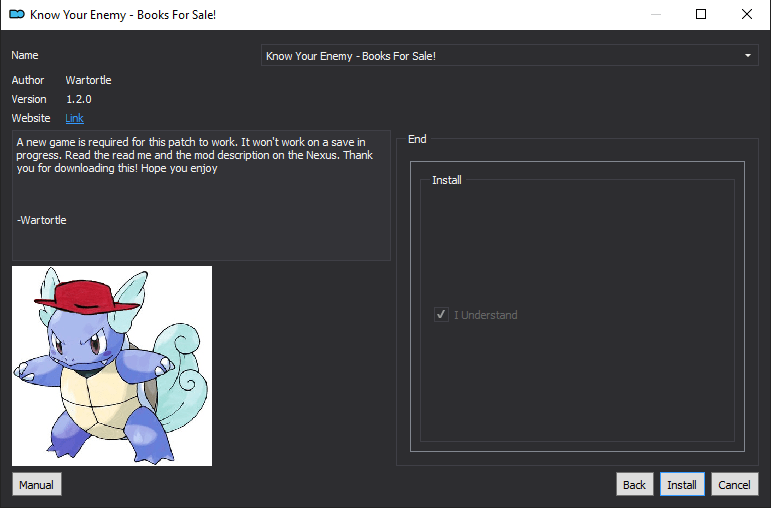Expand the Name dropdown arrow

pyautogui.click(x=747, y=56)
